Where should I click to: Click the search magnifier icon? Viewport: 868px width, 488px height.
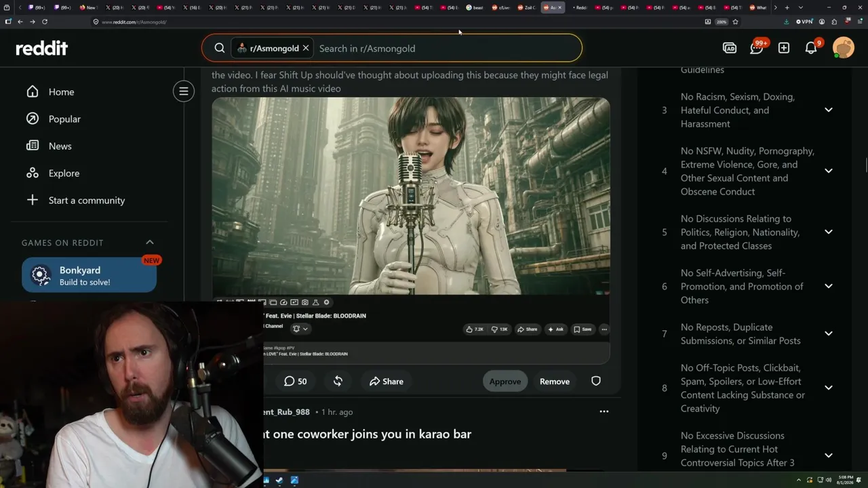[x=220, y=48]
